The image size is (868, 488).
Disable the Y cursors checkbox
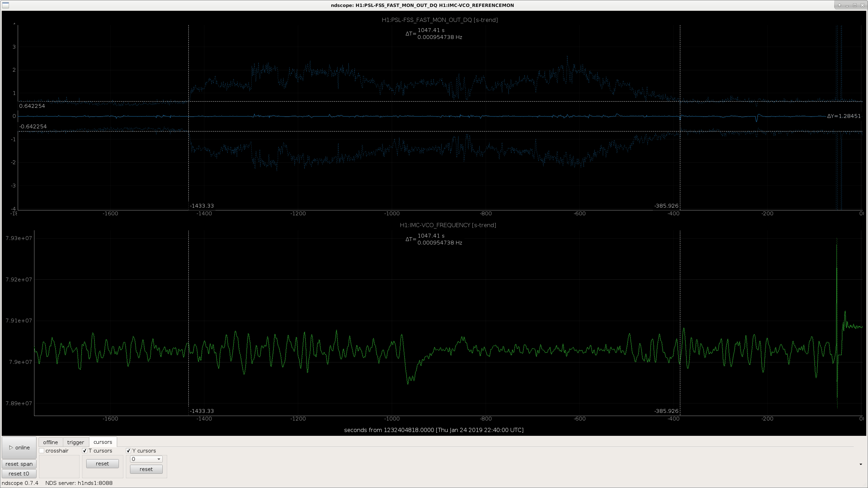pos(128,451)
